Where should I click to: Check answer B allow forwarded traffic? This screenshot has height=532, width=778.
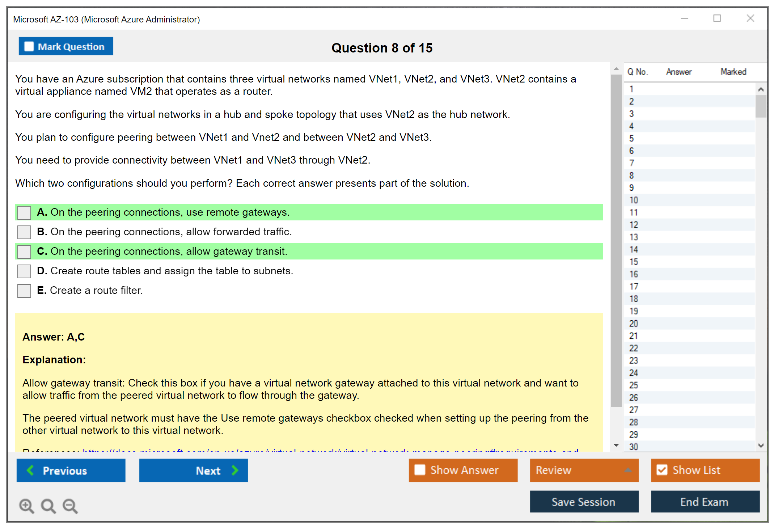point(24,232)
